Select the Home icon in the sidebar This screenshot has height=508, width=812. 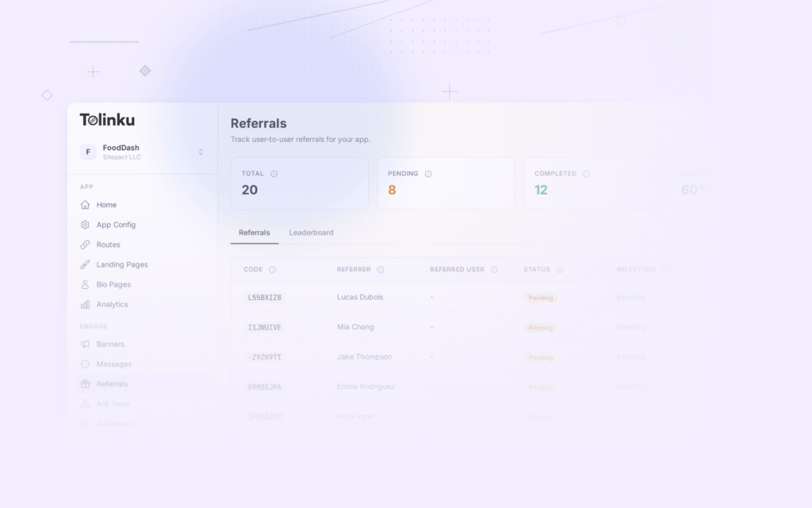pos(85,205)
